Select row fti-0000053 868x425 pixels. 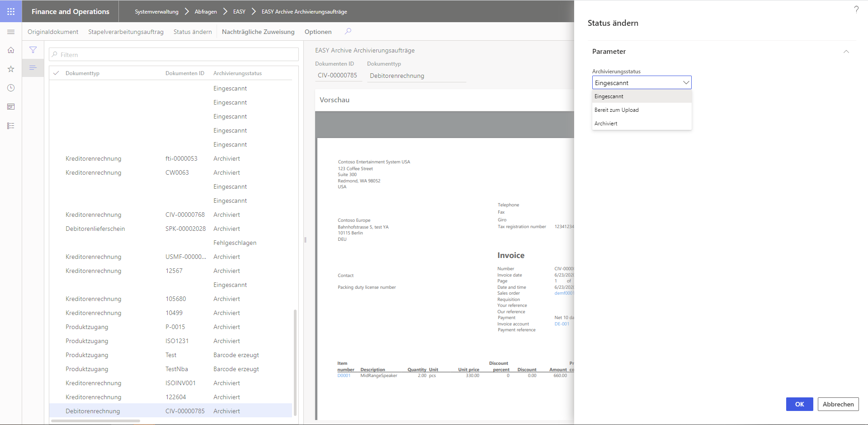(x=170, y=158)
